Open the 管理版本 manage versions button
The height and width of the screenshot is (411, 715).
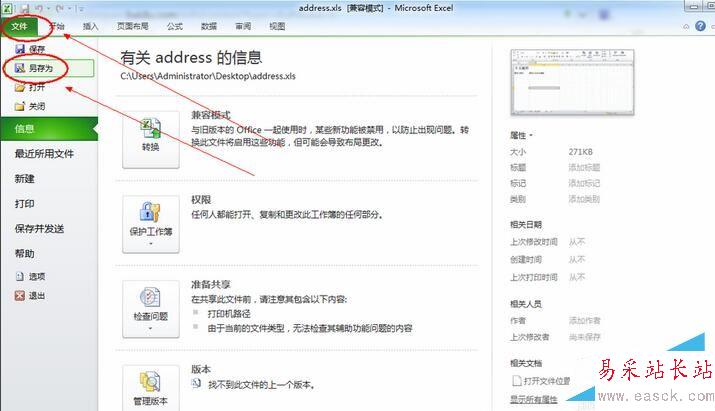click(x=150, y=388)
